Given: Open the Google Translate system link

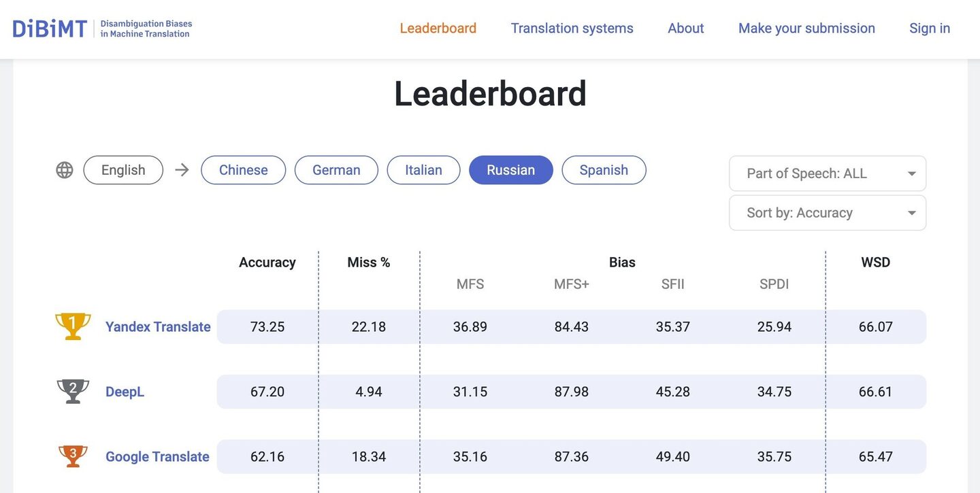Looking at the screenshot, I should 157,457.
